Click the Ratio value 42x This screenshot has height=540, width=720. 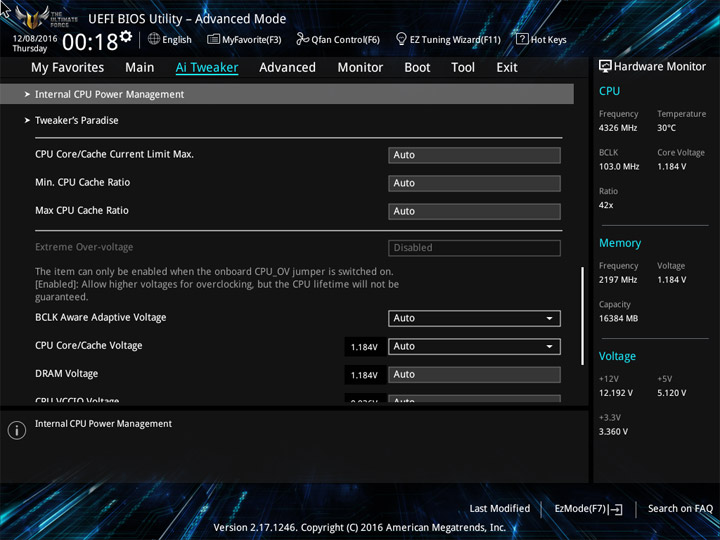tap(606, 205)
